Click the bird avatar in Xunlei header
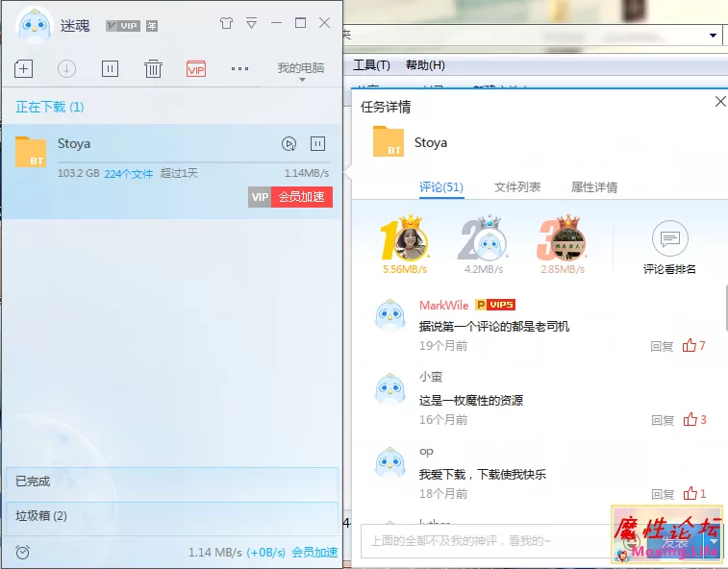The height and width of the screenshot is (569, 728). [35, 26]
